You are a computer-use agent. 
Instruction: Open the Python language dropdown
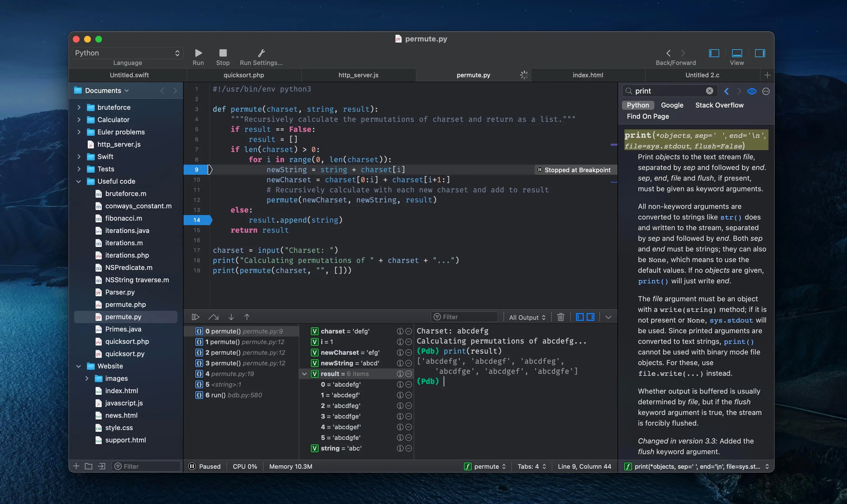coord(128,53)
